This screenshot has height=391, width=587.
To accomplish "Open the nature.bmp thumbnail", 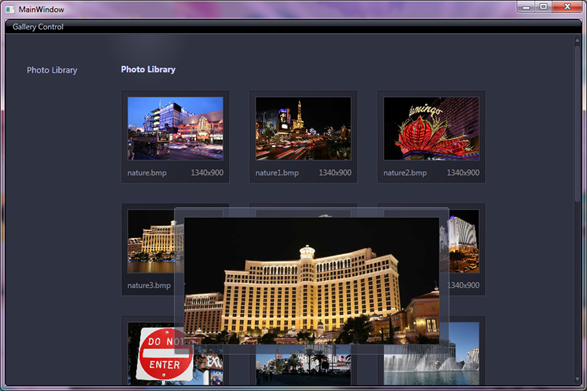I will 175,128.
